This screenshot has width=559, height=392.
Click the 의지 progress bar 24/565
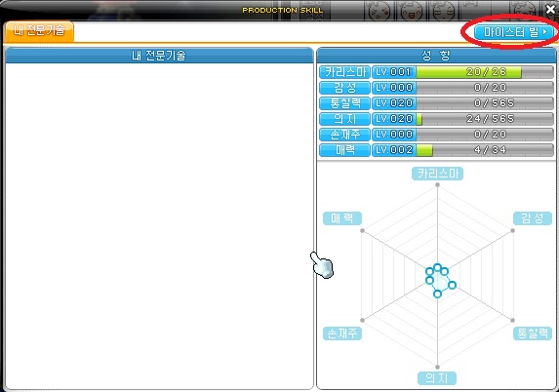(x=485, y=119)
